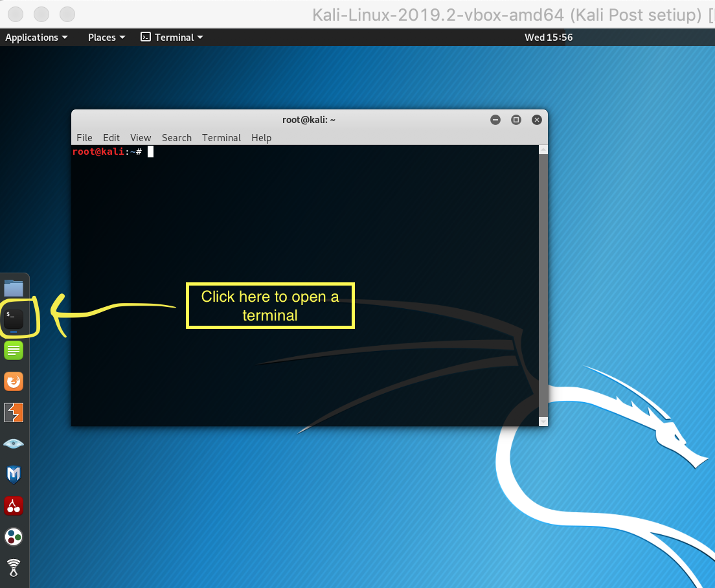
Task: Expand the Terminal app menu in the top bar
Action: [172, 38]
